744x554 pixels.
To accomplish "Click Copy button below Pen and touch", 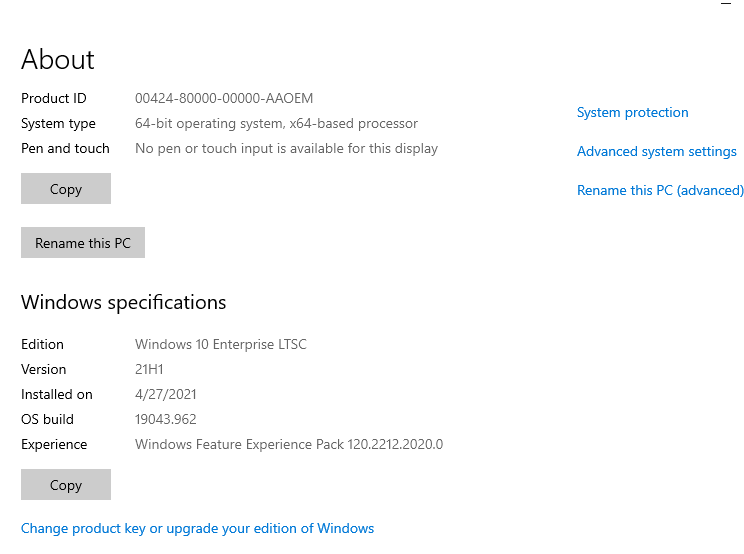I will pos(66,189).
